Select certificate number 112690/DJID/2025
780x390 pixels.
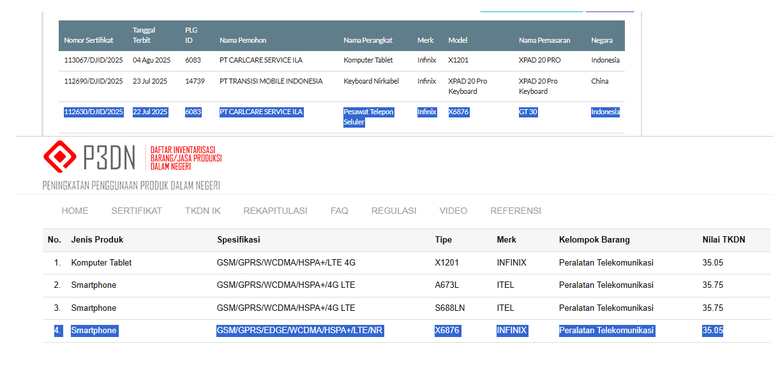tap(94, 81)
